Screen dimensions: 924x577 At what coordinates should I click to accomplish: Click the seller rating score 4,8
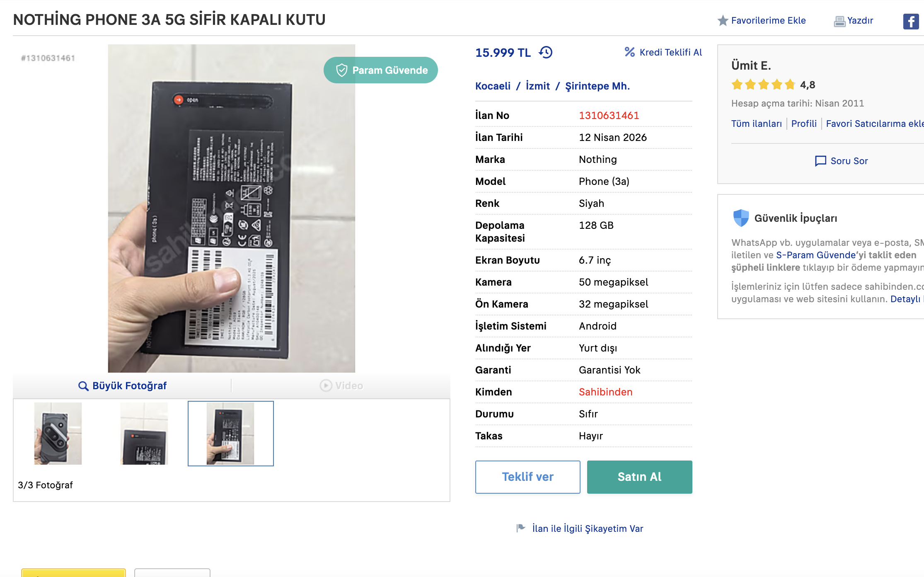point(807,85)
